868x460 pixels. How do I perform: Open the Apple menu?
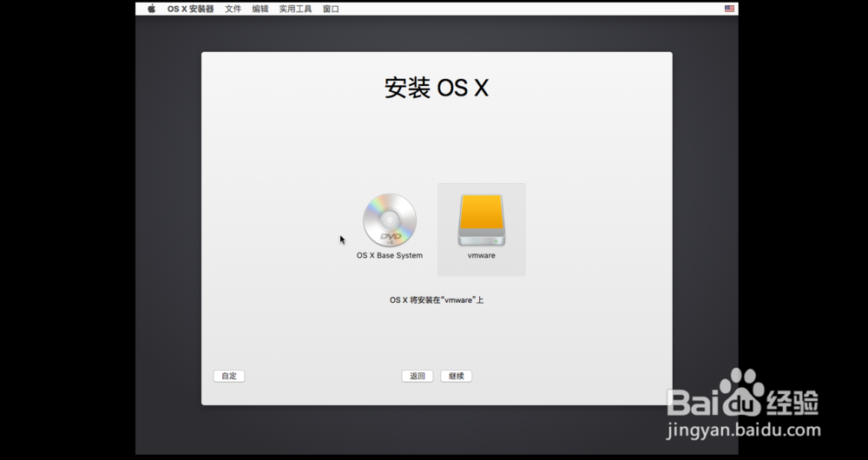tap(151, 9)
